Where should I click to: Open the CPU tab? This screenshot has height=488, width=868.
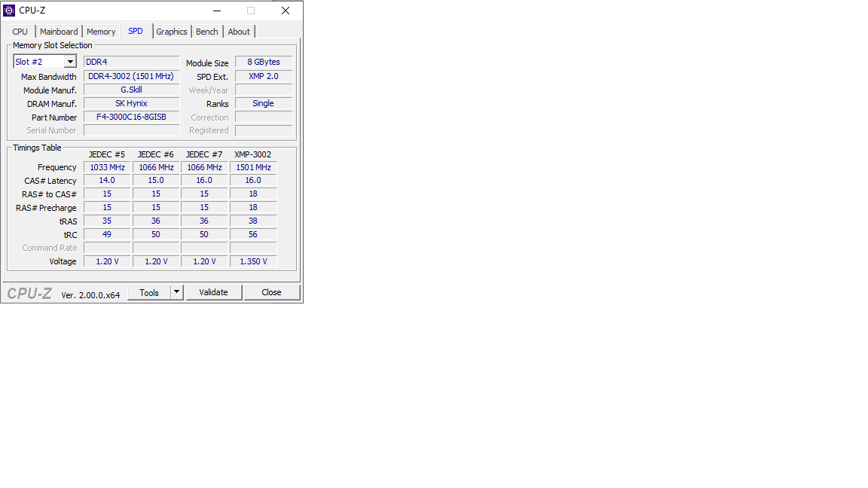pyautogui.click(x=20, y=32)
